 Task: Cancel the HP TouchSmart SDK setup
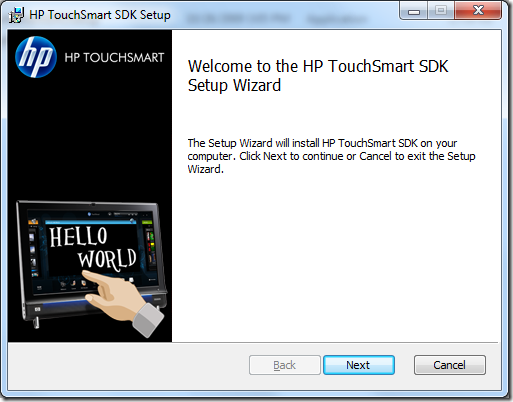tap(450, 365)
